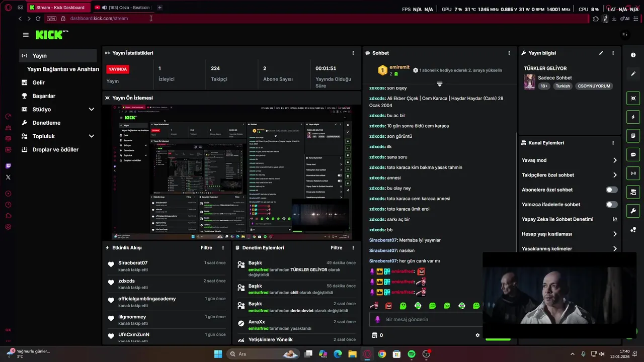Click the wrench button in the right rail

coord(633,211)
